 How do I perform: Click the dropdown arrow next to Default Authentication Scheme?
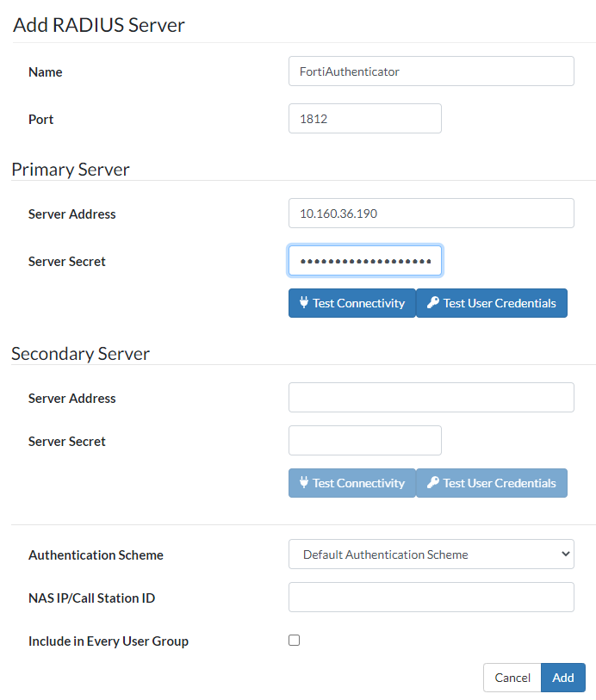coord(564,554)
